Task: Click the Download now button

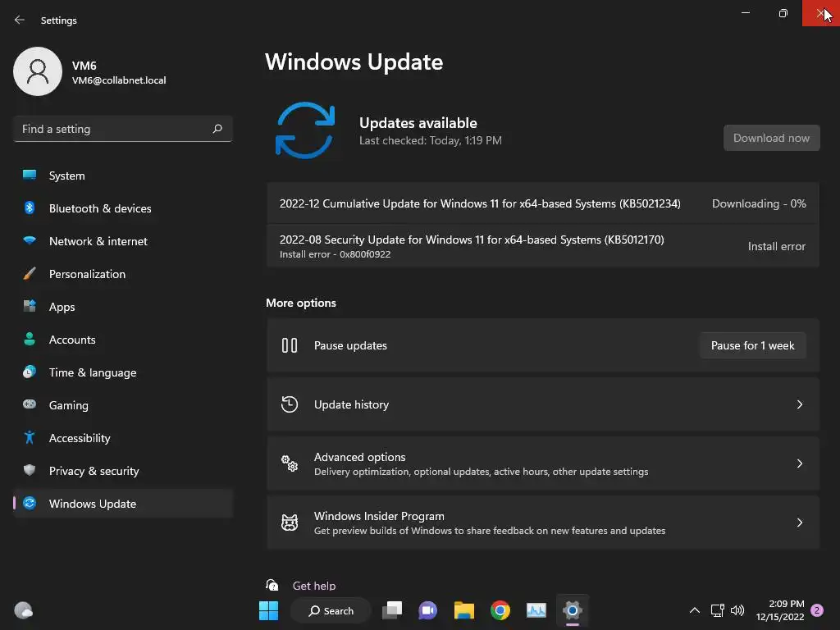Action: [x=771, y=138]
